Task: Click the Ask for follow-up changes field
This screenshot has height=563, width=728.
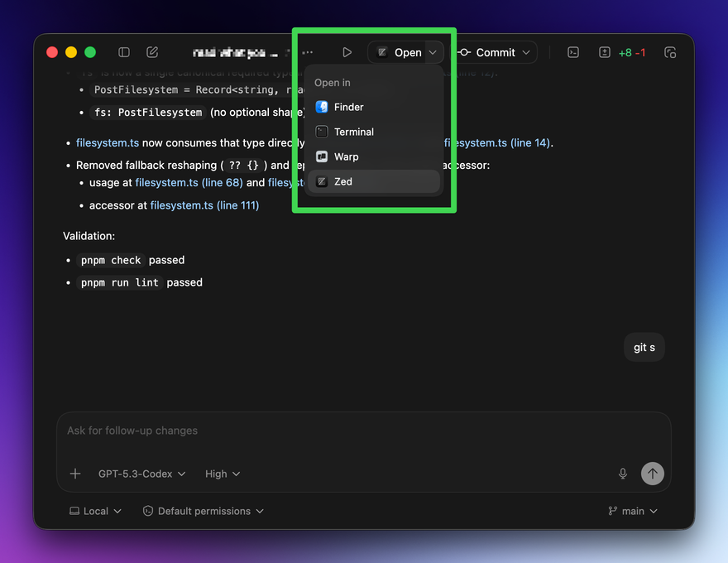Action: pyautogui.click(x=248, y=431)
